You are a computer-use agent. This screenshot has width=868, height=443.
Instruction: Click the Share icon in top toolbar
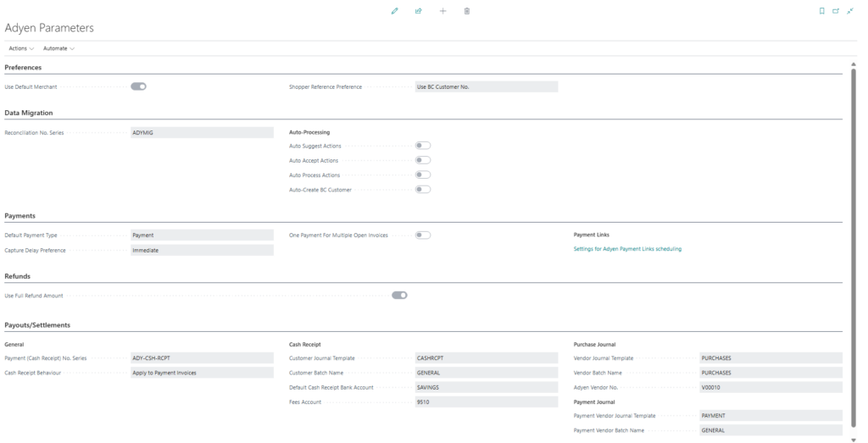coord(418,11)
